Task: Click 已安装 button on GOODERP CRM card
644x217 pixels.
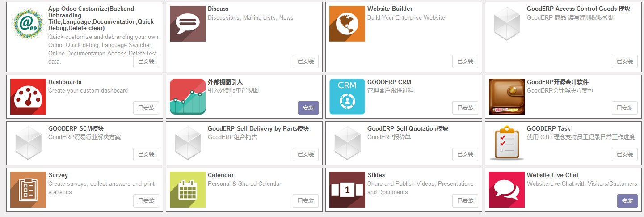Action: pos(465,108)
